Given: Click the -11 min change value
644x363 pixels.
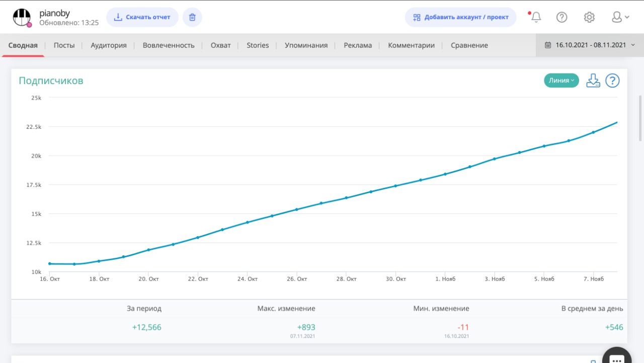Looking at the screenshot, I should (463, 327).
